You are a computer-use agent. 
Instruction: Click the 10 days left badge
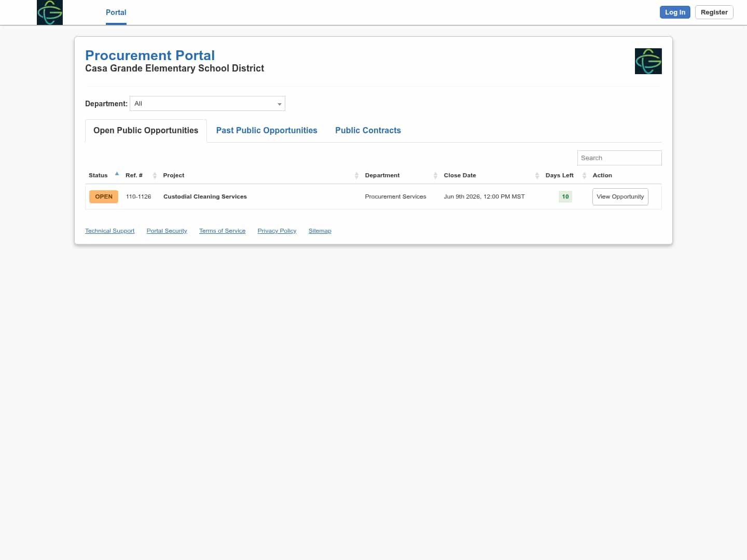(565, 197)
